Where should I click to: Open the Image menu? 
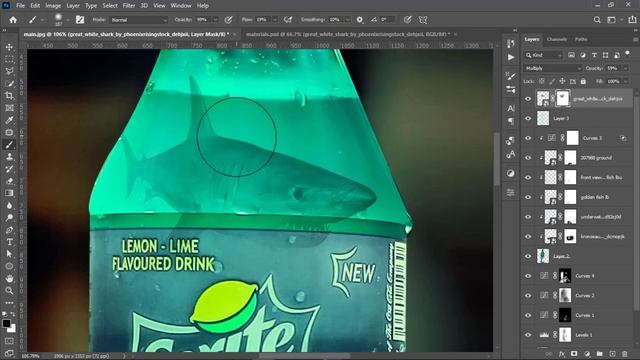click(53, 5)
